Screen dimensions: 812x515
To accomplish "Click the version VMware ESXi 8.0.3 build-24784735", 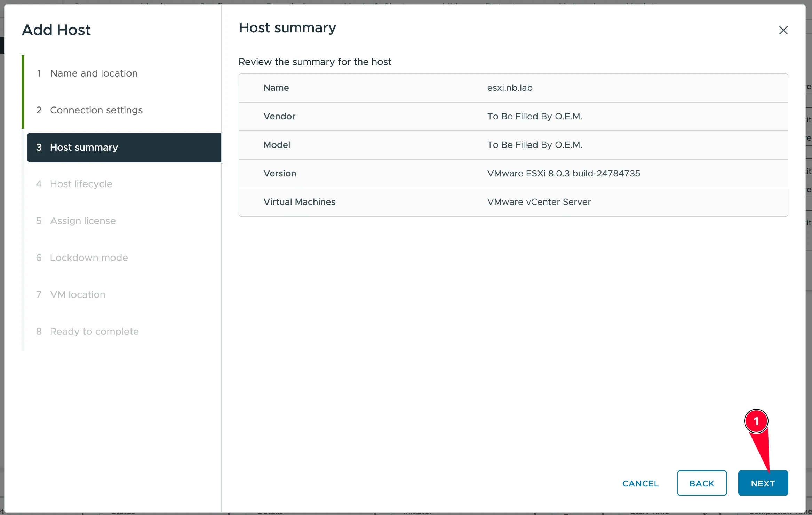I will (564, 173).
